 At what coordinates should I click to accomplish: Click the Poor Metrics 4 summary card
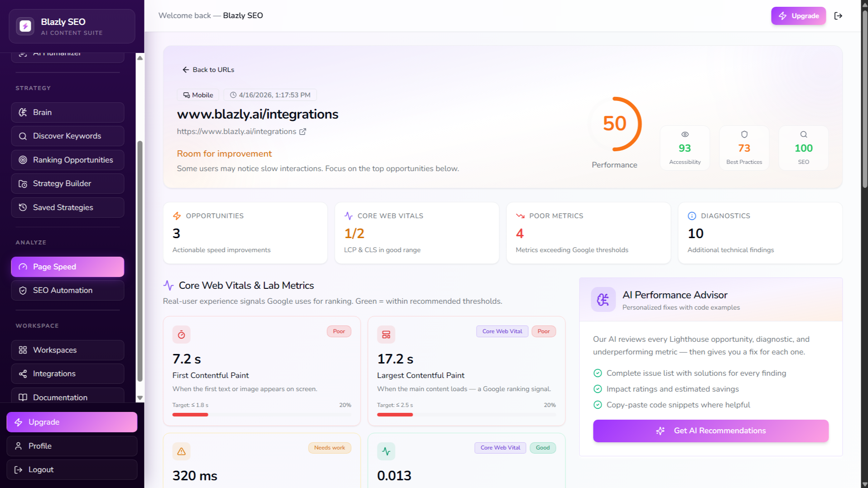(x=588, y=233)
